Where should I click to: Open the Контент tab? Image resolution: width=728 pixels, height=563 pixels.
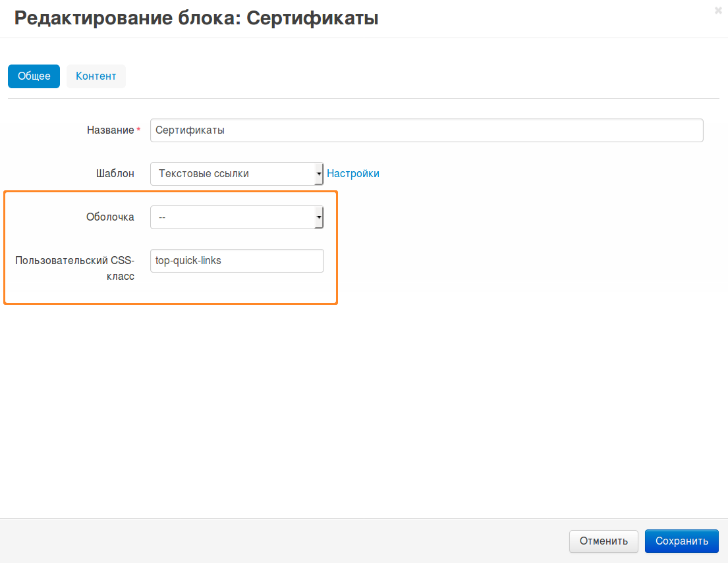96,76
